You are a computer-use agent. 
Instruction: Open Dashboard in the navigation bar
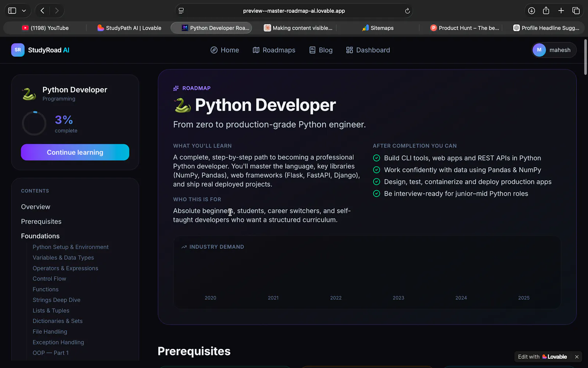[x=368, y=50]
